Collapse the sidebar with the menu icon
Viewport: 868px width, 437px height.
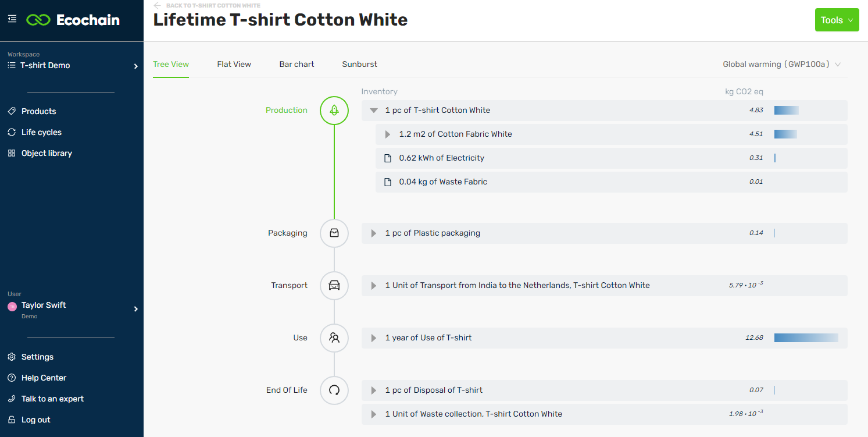12,19
